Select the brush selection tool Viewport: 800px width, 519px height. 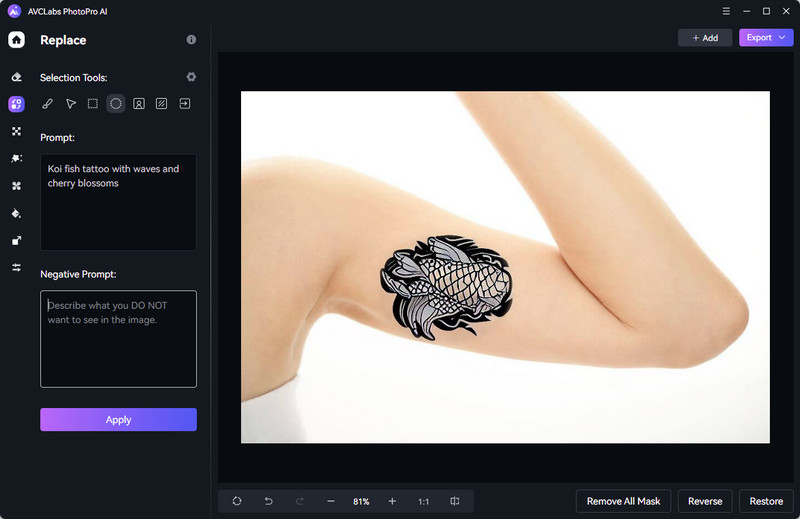[x=47, y=104]
